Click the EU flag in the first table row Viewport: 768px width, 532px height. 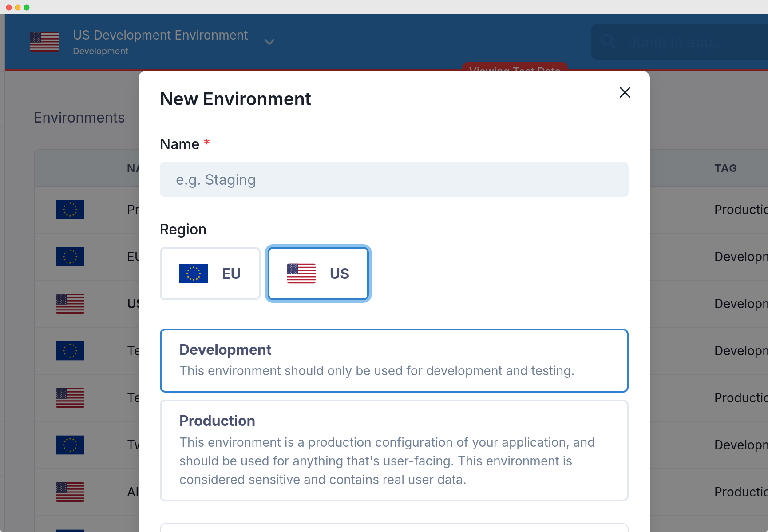pyautogui.click(x=70, y=210)
